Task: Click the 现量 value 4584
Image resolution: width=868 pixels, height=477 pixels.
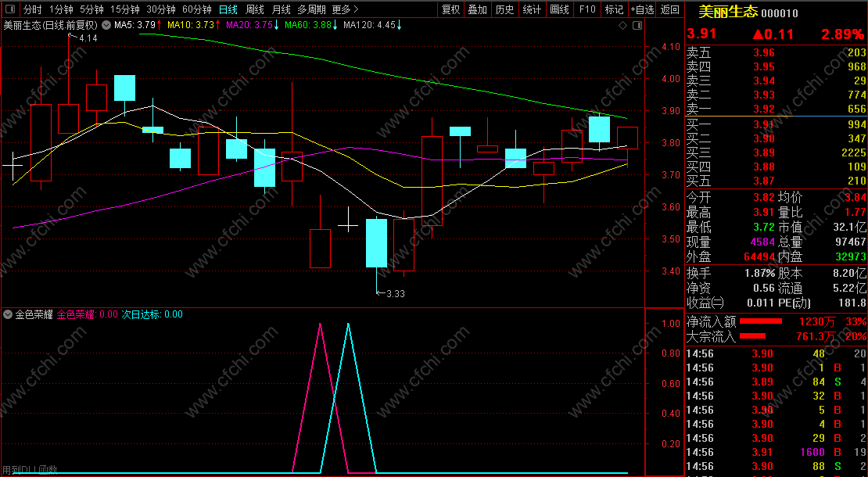Action: [x=762, y=242]
